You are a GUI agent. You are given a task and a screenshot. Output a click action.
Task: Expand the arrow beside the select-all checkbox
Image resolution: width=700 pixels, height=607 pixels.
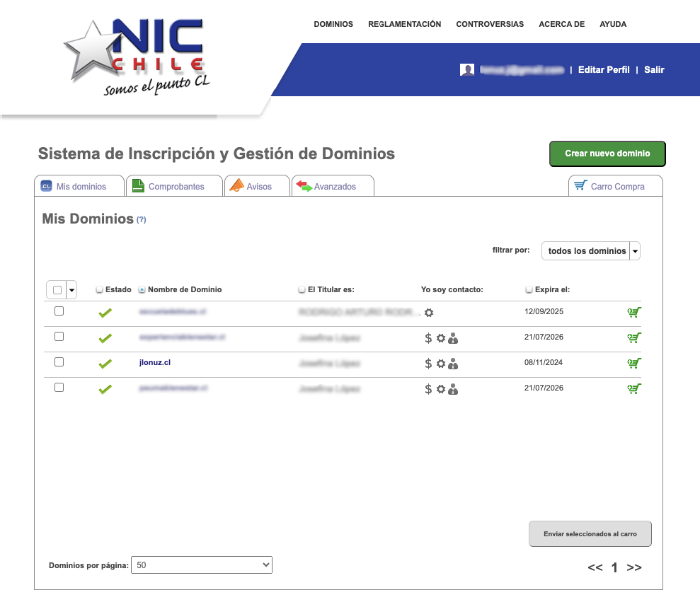coord(71,290)
